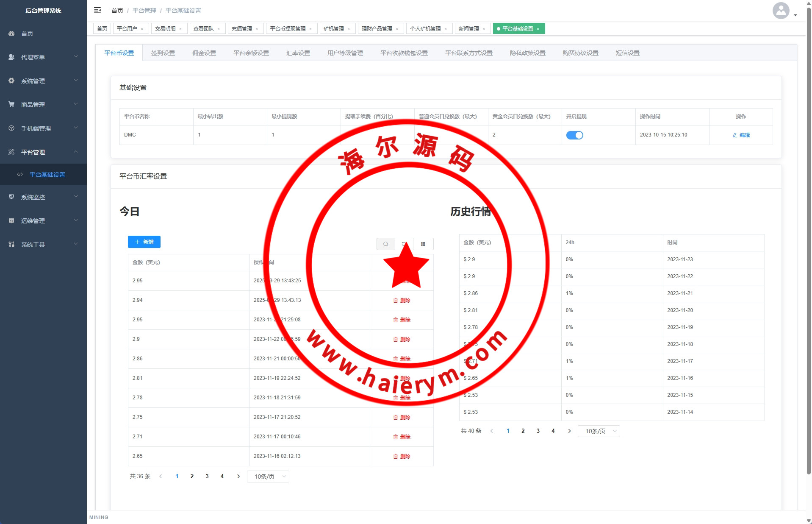Image resolution: width=812 pixels, height=524 pixels.
Task: Open the page size dropdown under today's table
Action: pos(268,477)
